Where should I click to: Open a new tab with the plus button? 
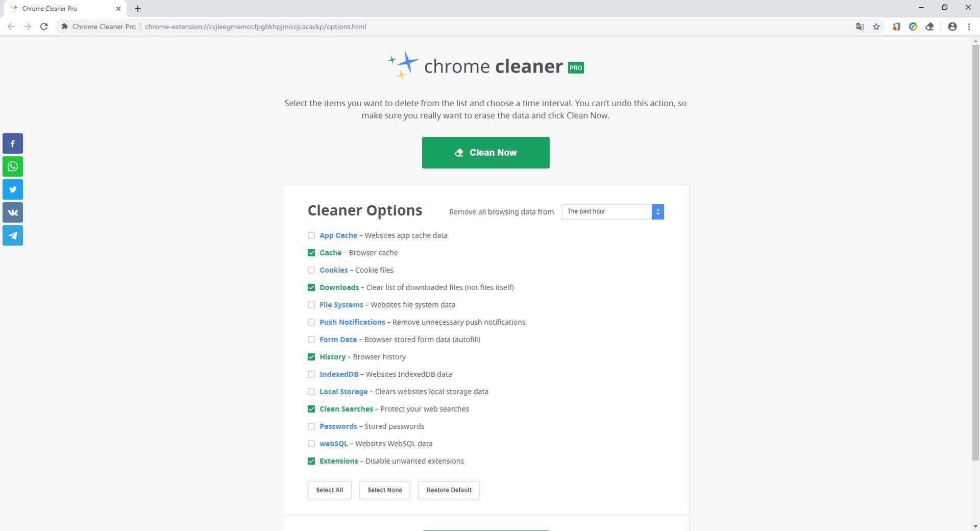(137, 8)
